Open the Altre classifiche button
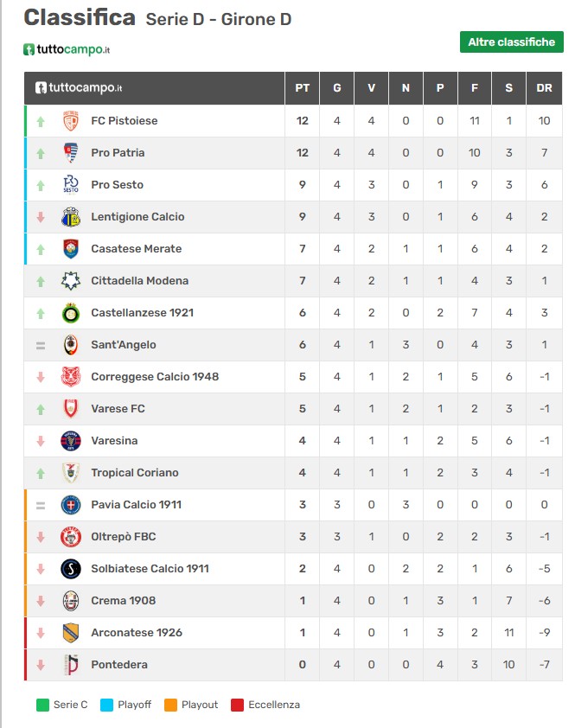Viewport: 575px width, 728px height. point(511,42)
